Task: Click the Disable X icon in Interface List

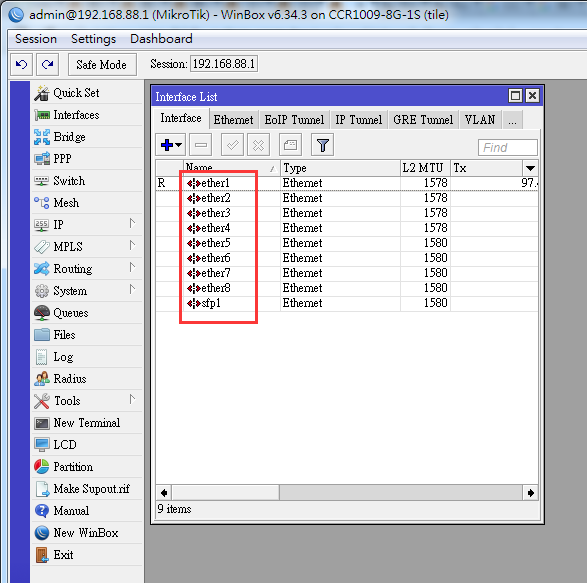Action: 258,145
